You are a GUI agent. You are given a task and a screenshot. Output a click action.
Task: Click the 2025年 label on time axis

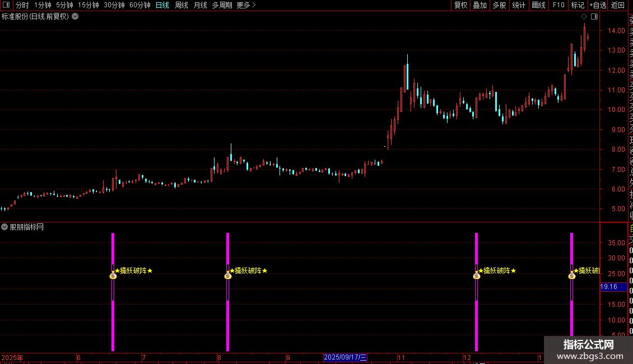pyautogui.click(x=12, y=357)
